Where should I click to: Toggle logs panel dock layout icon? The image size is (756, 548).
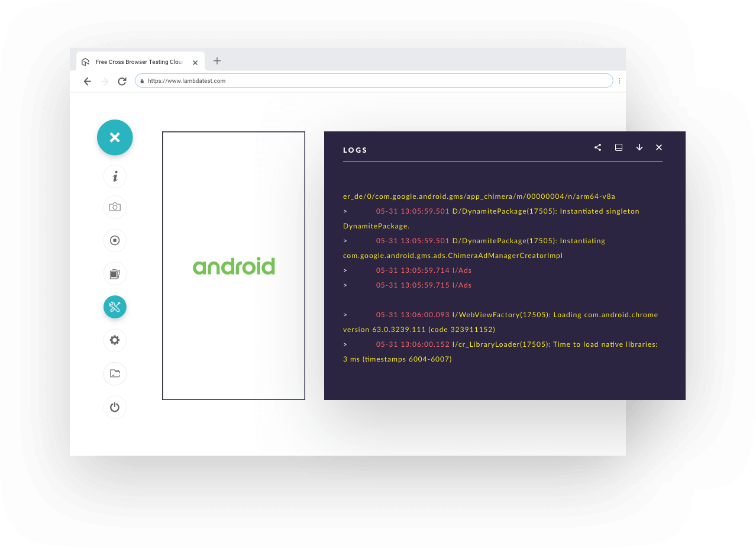619,147
